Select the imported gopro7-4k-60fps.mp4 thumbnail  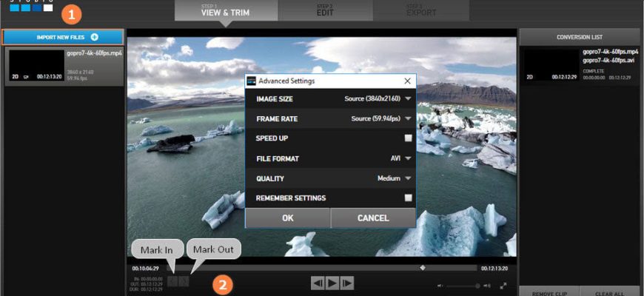coord(36,65)
